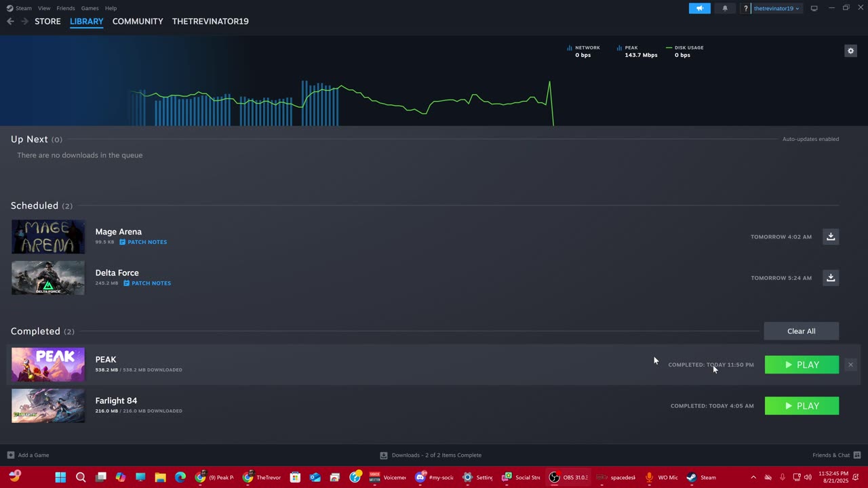The image size is (868, 488).
Task: Click the download-now icon for Delta Force
Action: point(831,278)
